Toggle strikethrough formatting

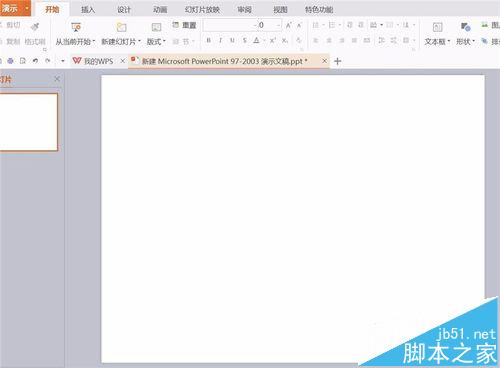(x=245, y=40)
